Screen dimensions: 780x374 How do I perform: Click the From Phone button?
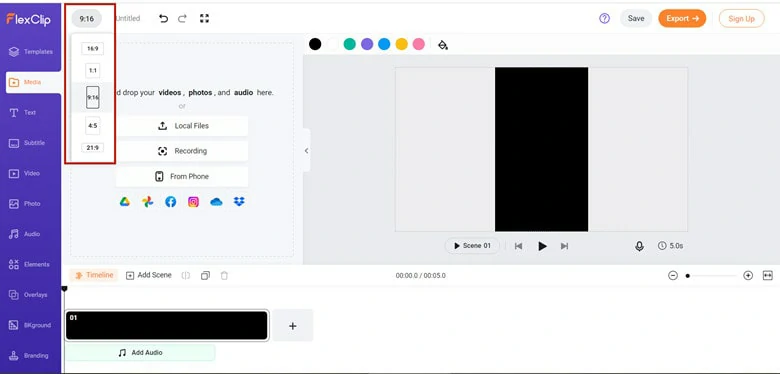[182, 177]
